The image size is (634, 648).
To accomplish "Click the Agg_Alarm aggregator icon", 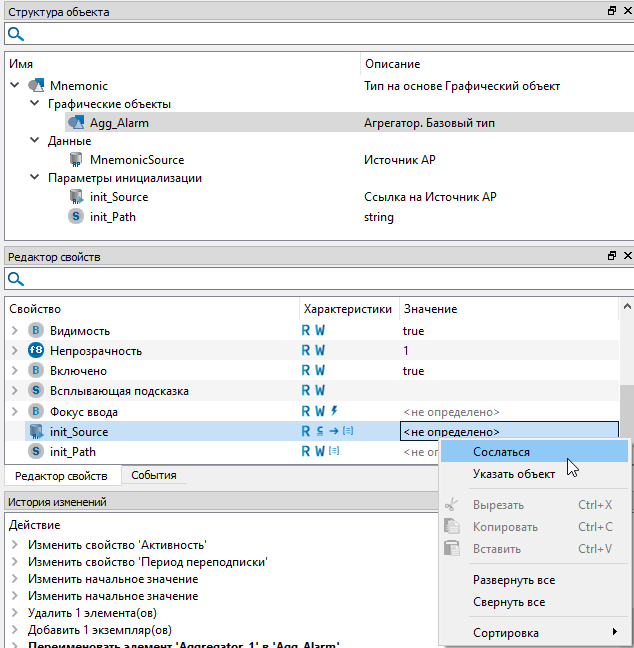I will (x=75, y=123).
